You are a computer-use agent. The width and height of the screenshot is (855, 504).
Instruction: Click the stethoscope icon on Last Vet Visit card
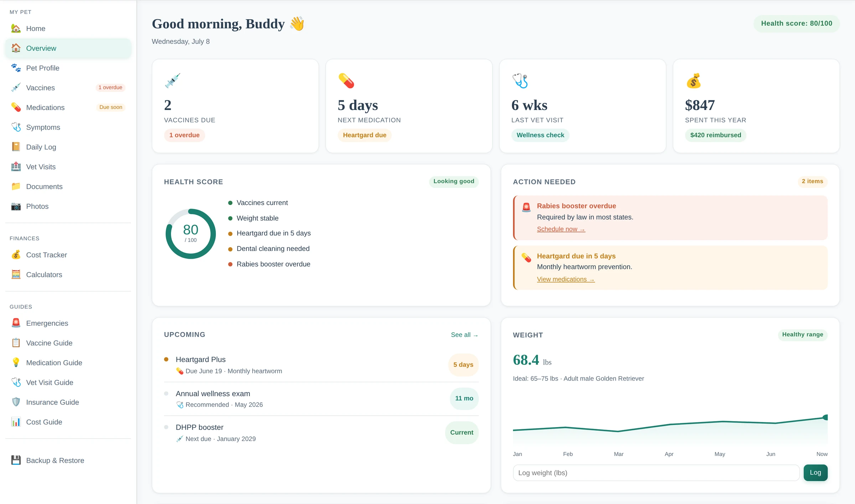[520, 81]
